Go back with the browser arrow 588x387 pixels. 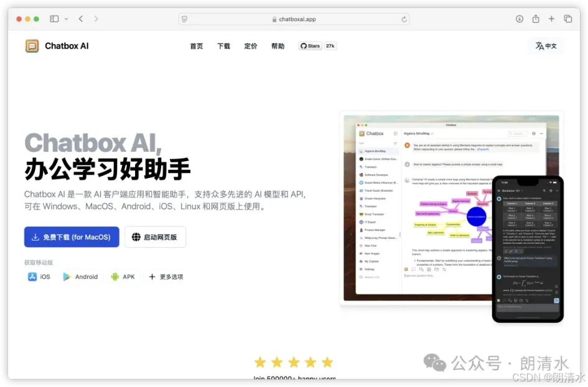[81, 19]
